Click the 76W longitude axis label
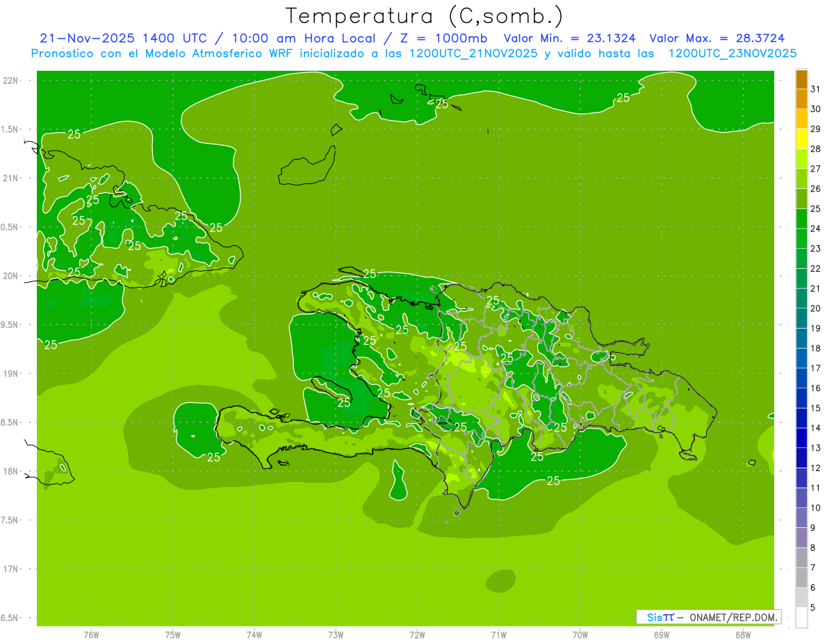 [91, 635]
